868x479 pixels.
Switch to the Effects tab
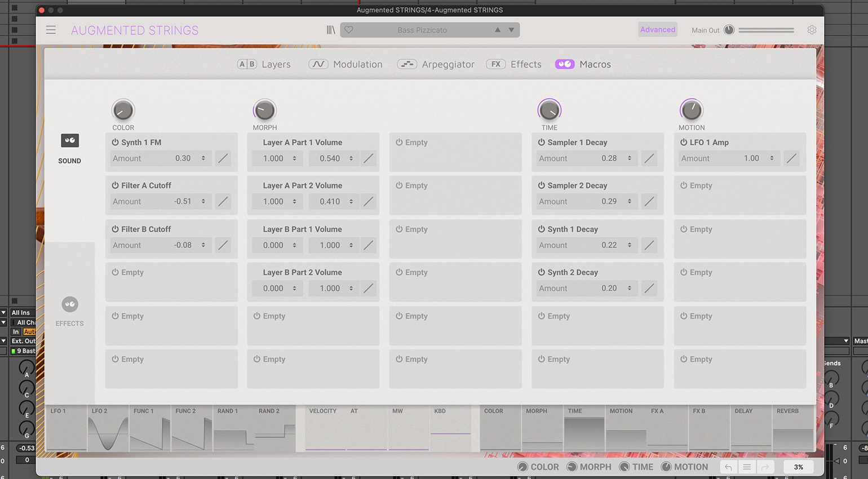tap(513, 64)
